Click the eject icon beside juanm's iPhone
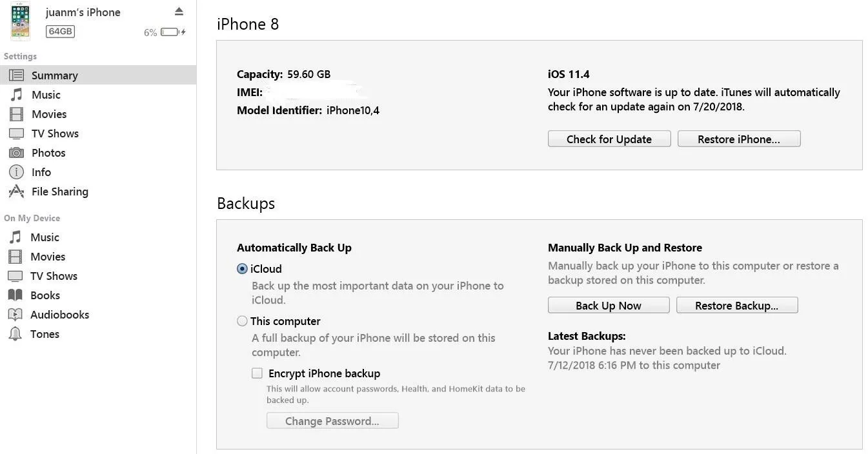 [179, 12]
